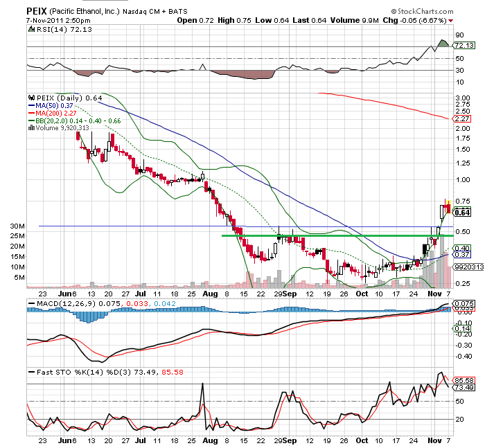Click the 72.13 tag on the RSI axis
The height and width of the screenshot is (448, 503).
point(464,46)
